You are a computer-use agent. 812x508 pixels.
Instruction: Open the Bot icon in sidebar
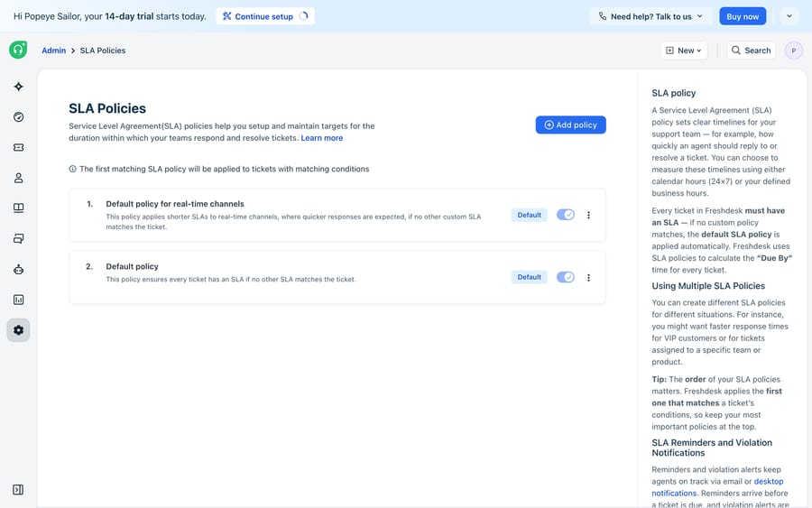(x=19, y=269)
